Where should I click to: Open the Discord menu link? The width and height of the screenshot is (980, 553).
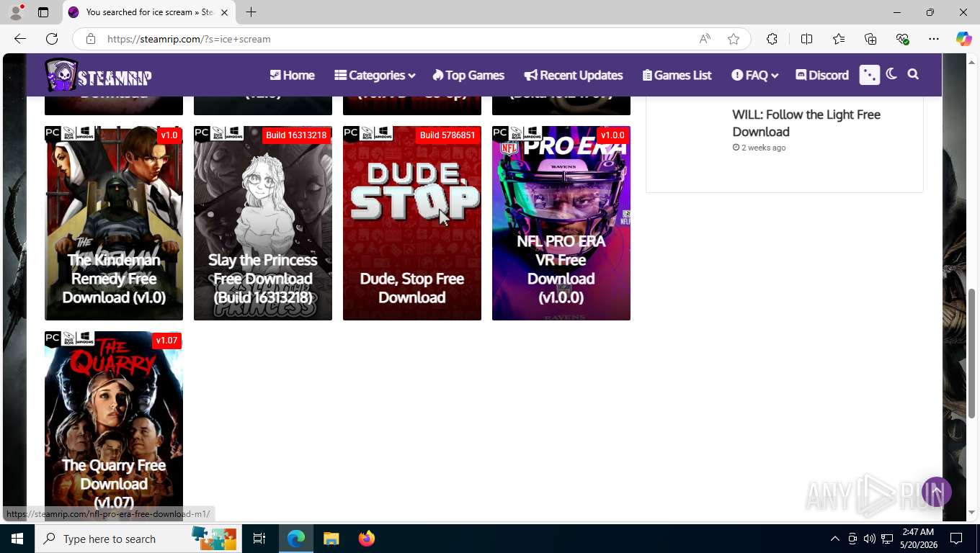tap(822, 75)
